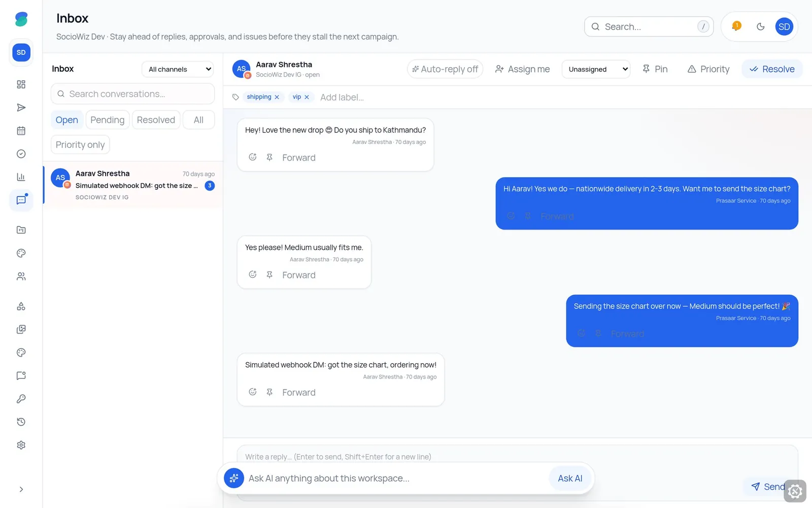Select the Aarav Shrestha conversation in the list
The image size is (812, 508).
(x=133, y=185)
